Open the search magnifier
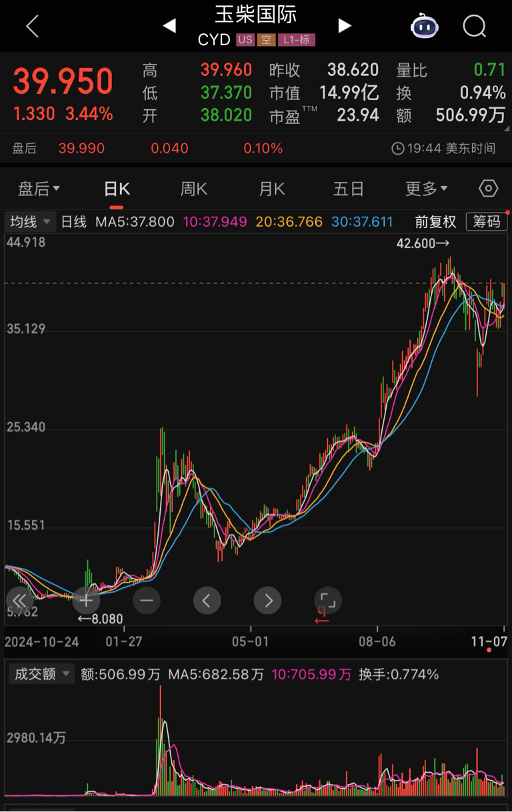Image resolution: width=512 pixels, height=812 pixels. (475, 27)
